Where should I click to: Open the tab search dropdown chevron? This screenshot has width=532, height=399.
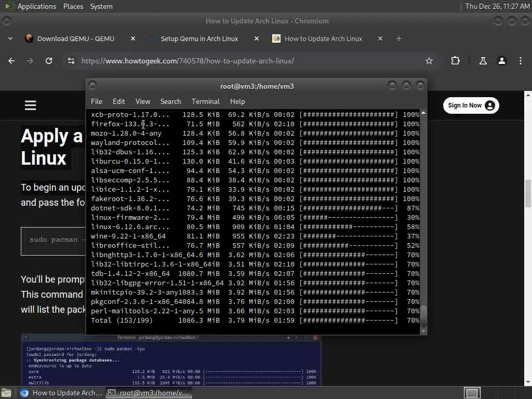pyautogui.click(x=10, y=38)
